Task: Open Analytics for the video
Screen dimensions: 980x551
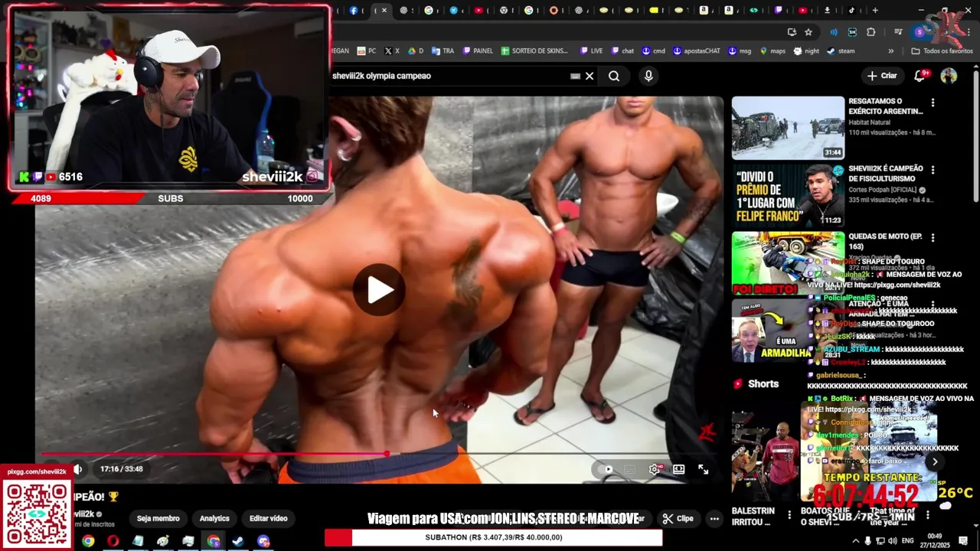Action: point(214,518)
